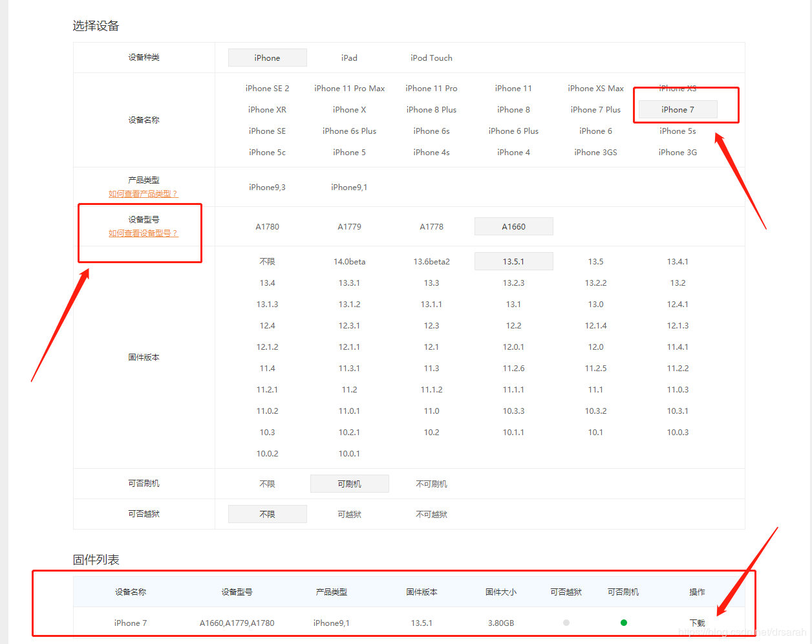The image size is (812, 644).
Task: Select firmware version 14.0beta
Action: click(x=349, y=262)
